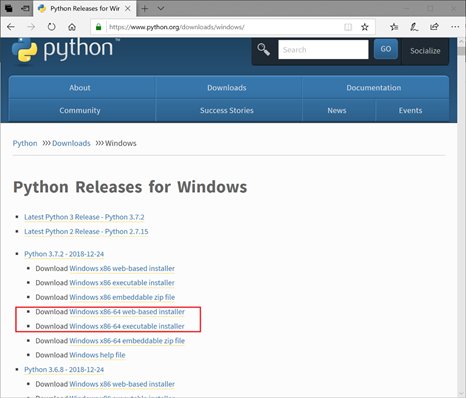This screenshot has height=398, width=466.
Task: Download 3.7.2 Windows x86 web-based installer
Action: click(122, 268)
